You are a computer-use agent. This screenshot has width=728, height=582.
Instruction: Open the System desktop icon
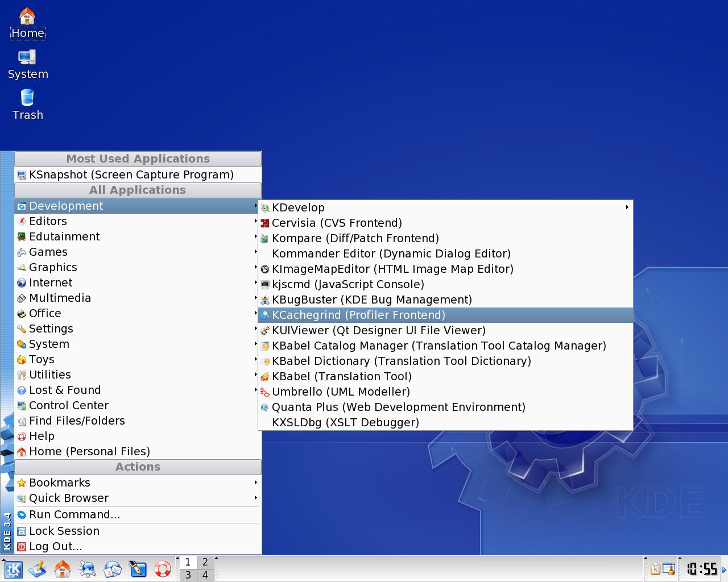pos(27,64)
